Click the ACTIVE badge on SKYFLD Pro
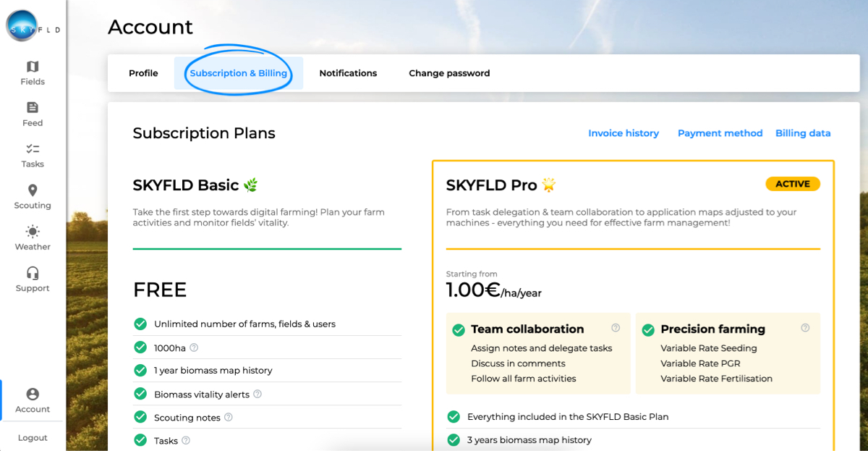 [793, 184]
